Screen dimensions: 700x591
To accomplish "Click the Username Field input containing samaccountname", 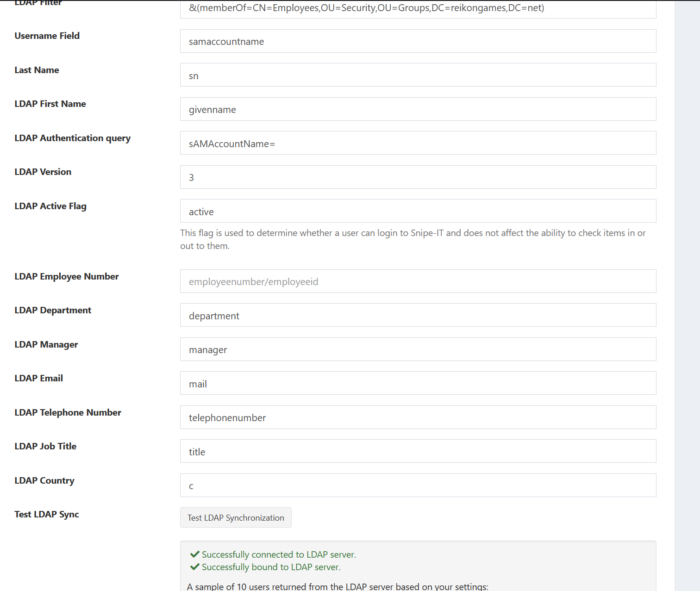I will click(418, 41).
